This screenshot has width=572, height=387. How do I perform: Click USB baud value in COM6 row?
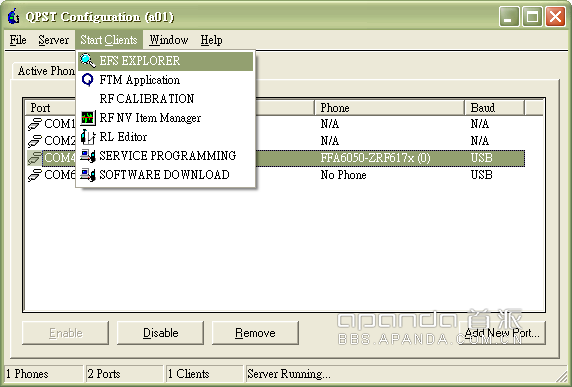click(482, 175)
